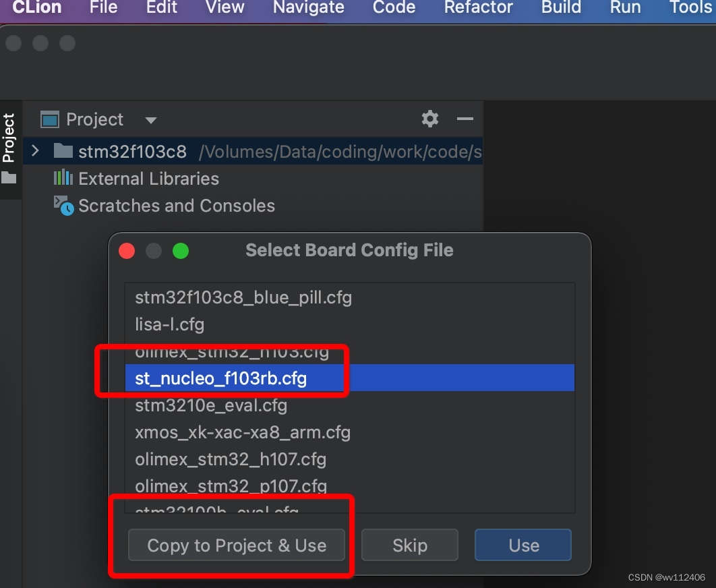Image resolution: width=716 pixels, height=588 pixels.
Task: Open the Project view dropdown arrow
Action: [151, 120]
